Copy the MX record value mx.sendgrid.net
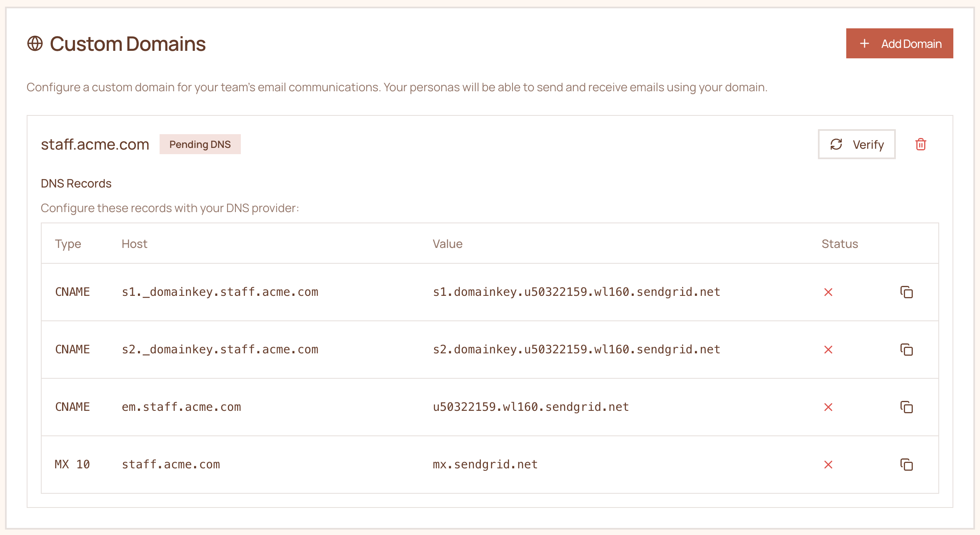 tap(907, 464)
